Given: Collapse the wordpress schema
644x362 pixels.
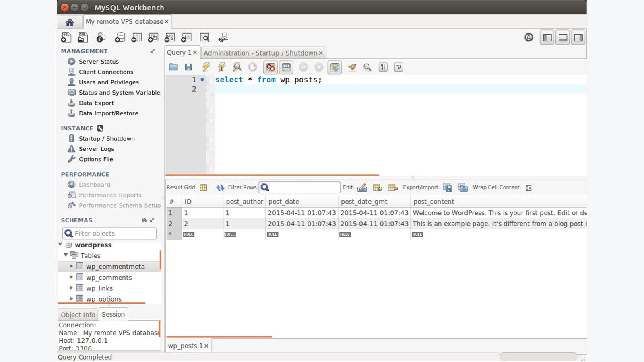Looking at the screenshot, I should [60, 245].
